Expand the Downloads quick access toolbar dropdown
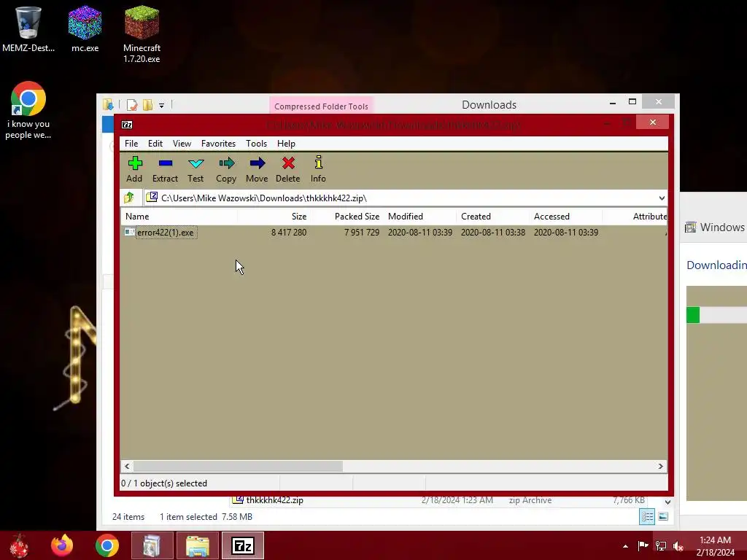747x560 pixels. 161,105
